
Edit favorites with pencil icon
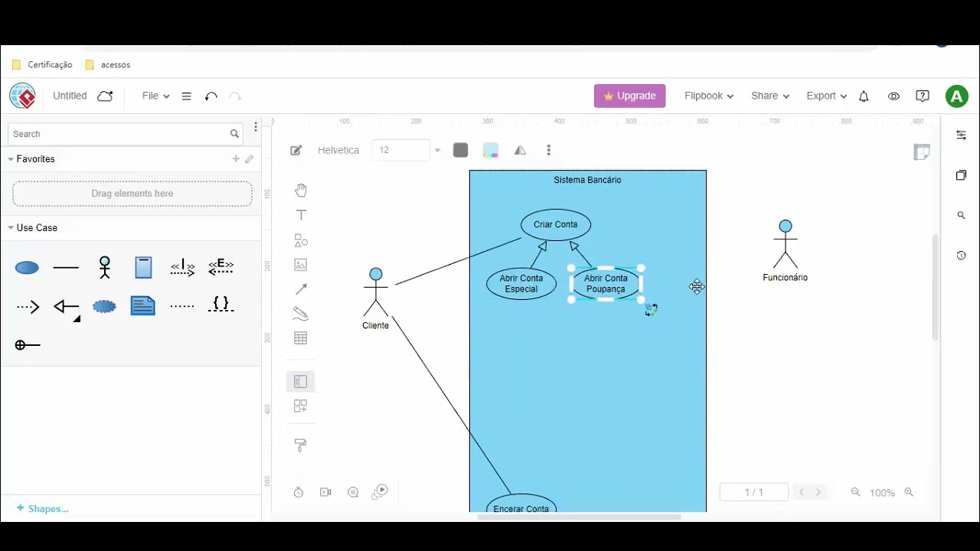pos(250,159)
